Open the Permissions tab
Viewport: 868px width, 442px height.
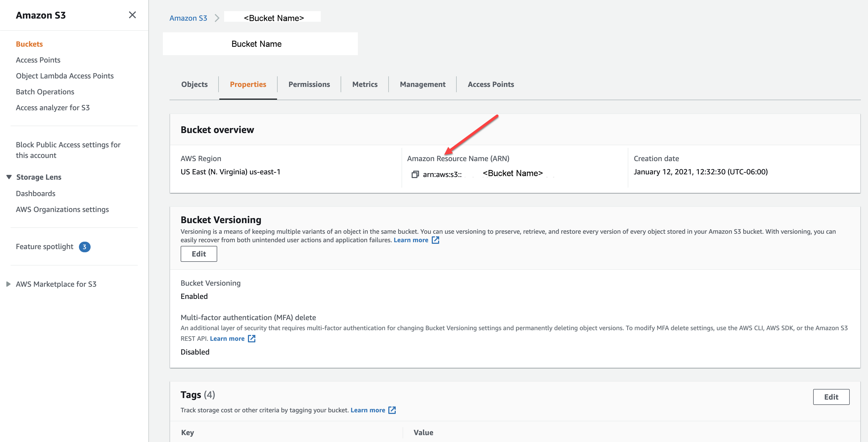click(x=309, y=84)
